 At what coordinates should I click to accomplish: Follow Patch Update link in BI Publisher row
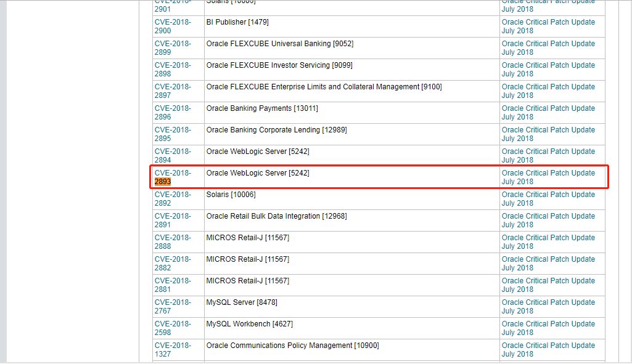[x=548, y=26]
